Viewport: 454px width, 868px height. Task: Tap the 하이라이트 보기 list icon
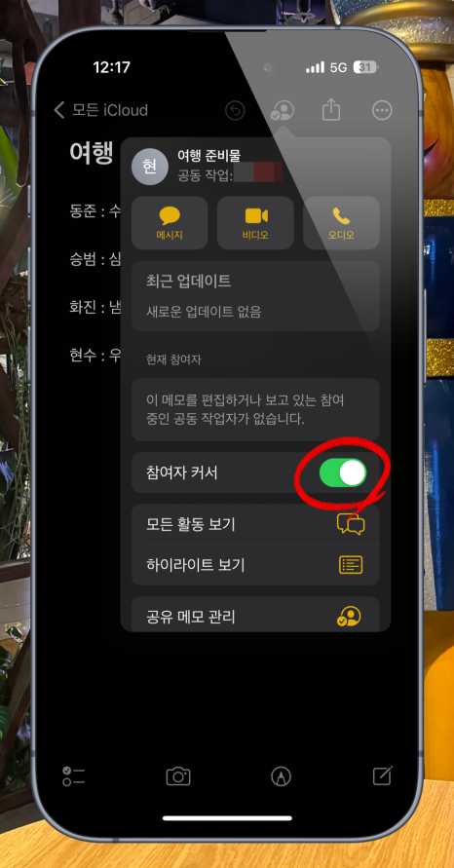[x=351, y=565]
